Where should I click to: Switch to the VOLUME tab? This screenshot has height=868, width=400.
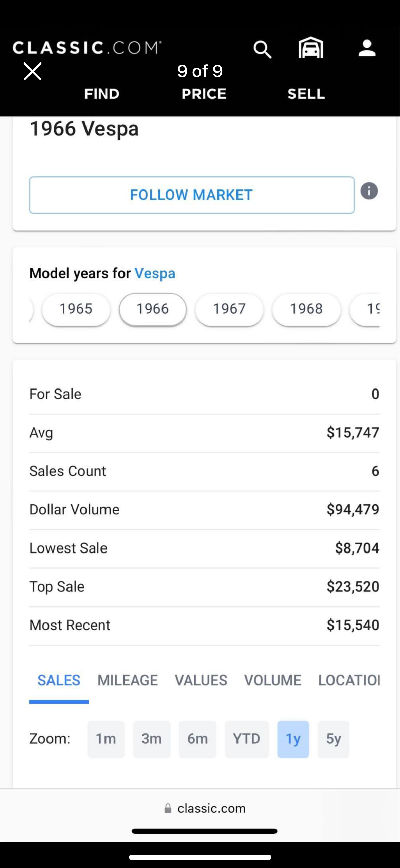click(273, 680)
